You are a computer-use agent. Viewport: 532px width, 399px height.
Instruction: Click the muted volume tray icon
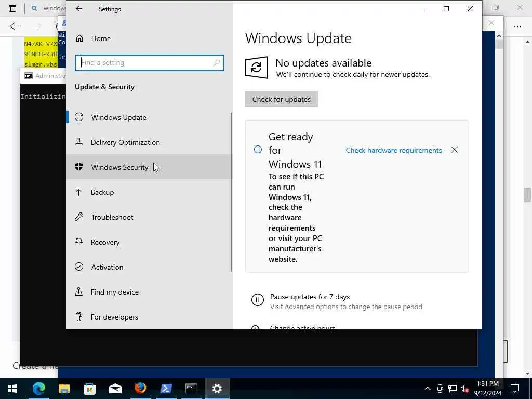(465, 389)
